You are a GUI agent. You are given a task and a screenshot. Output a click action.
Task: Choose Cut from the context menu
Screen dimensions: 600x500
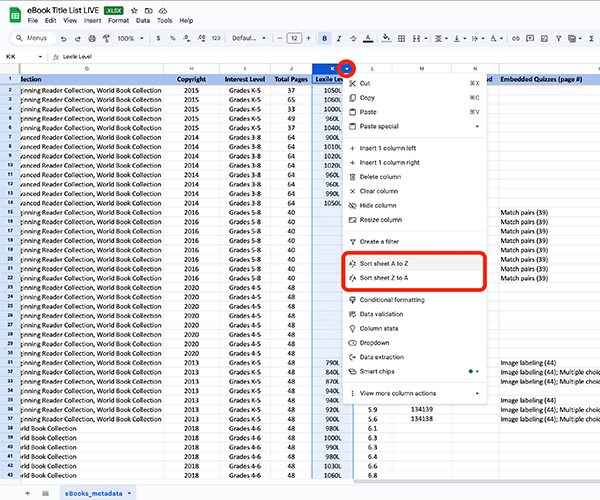414,83
